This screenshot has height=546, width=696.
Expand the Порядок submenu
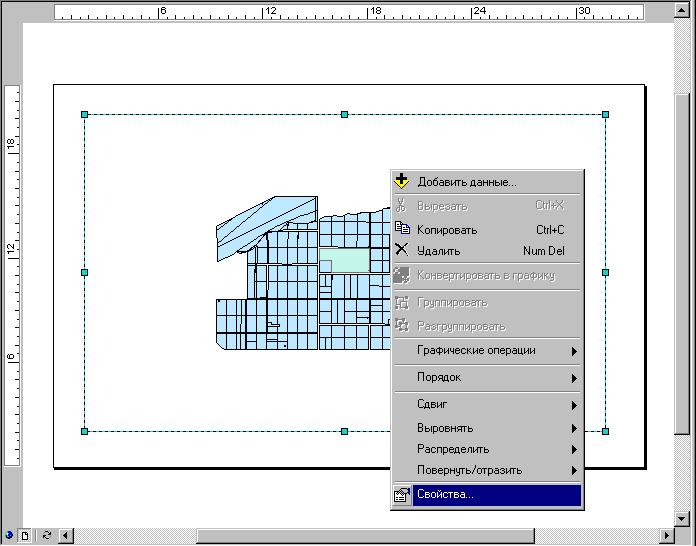click(x=487, y=378)
